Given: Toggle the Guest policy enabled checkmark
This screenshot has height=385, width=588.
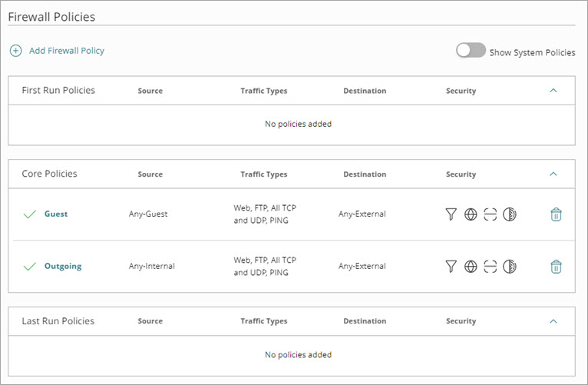Looking at the screenshot, I should click(x=30, y=214).
